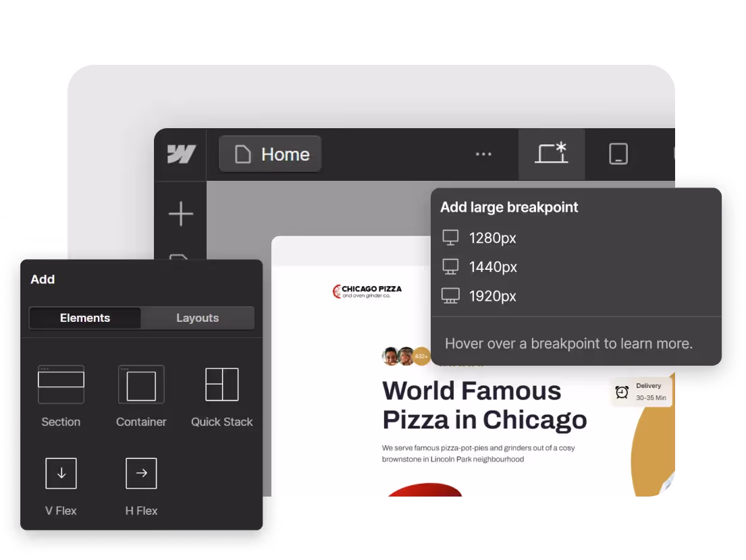Switch to the Elements tab

(85, 318)
